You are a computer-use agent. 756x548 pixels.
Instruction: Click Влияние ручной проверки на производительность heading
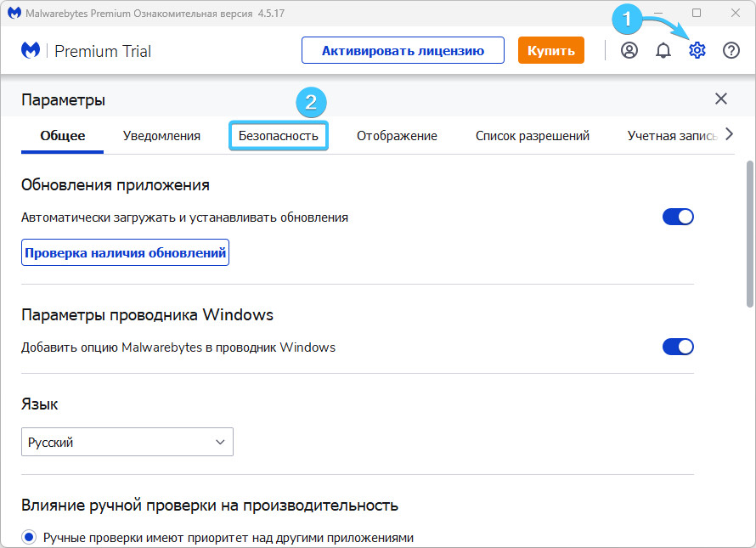click(x=210, y=505)
